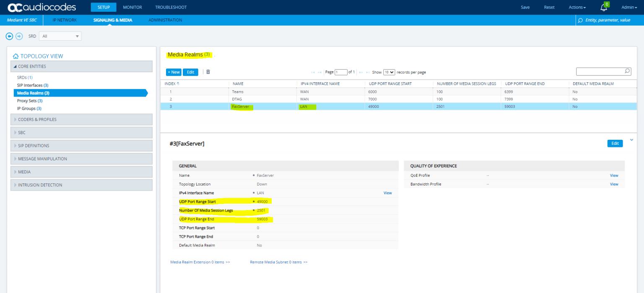This screenshot has width=644, height=293.
Task: Click the back navigation arrow icon
Action: point(9,37)
